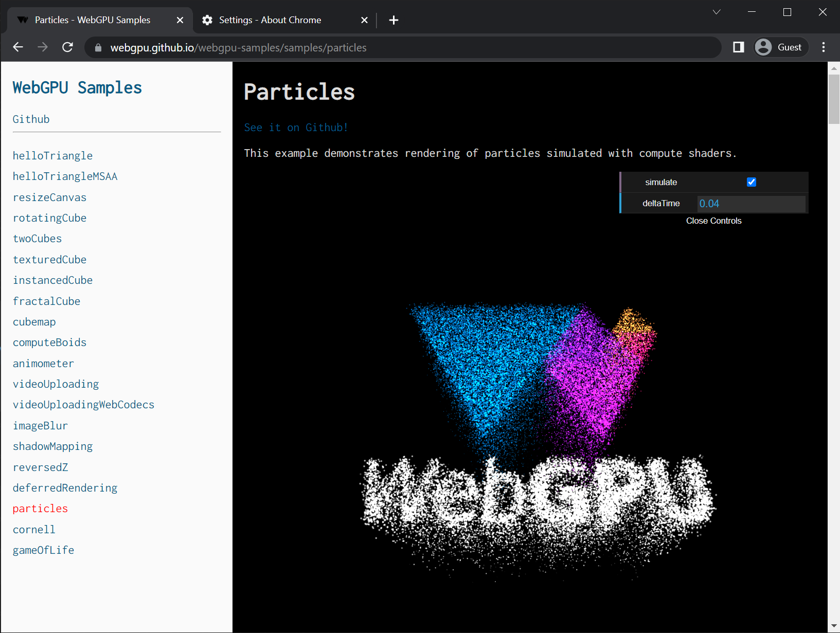The width and height of the screenshot is (840, 633).
Task: Open the cornell sample
Action: tap(34, 530)
